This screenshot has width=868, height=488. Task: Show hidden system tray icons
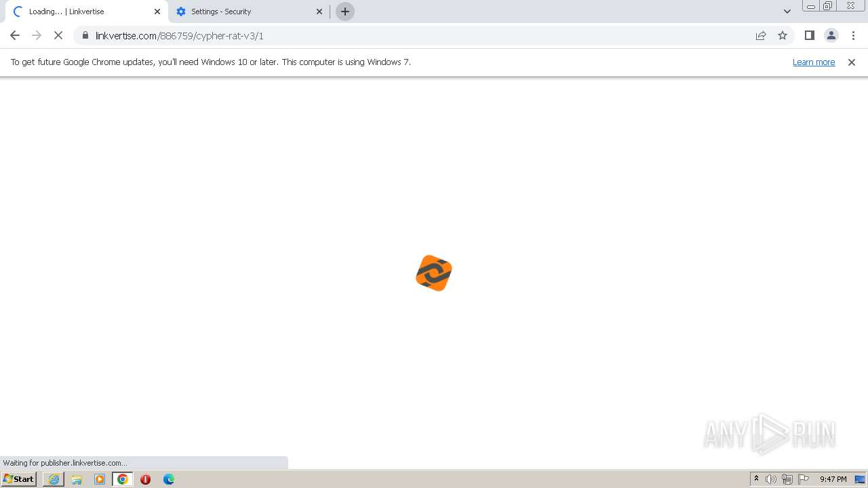(756, 479)
